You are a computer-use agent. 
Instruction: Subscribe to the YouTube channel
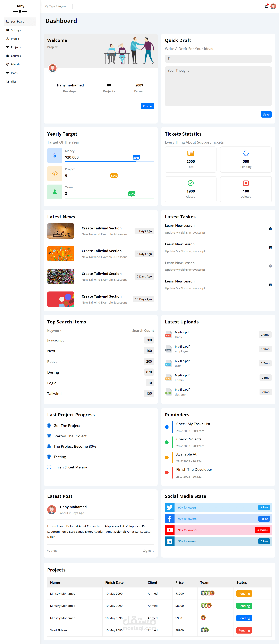tap(262, 530)
